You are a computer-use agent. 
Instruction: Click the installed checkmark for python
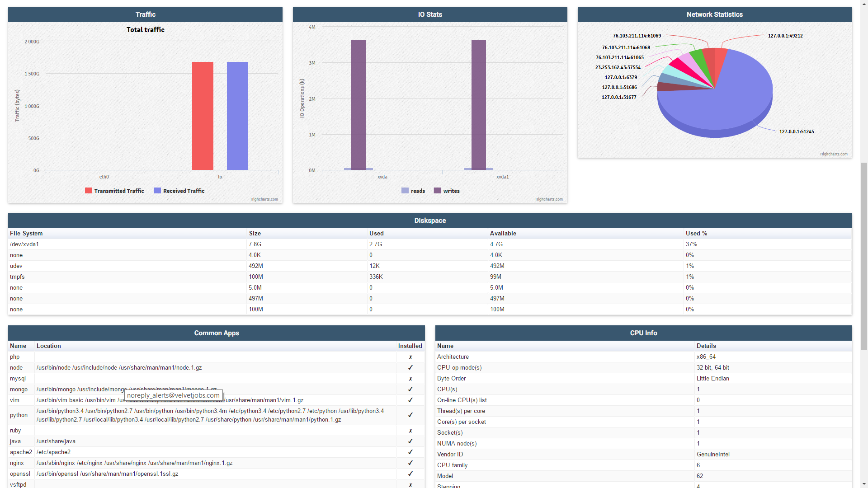[410, 415]
